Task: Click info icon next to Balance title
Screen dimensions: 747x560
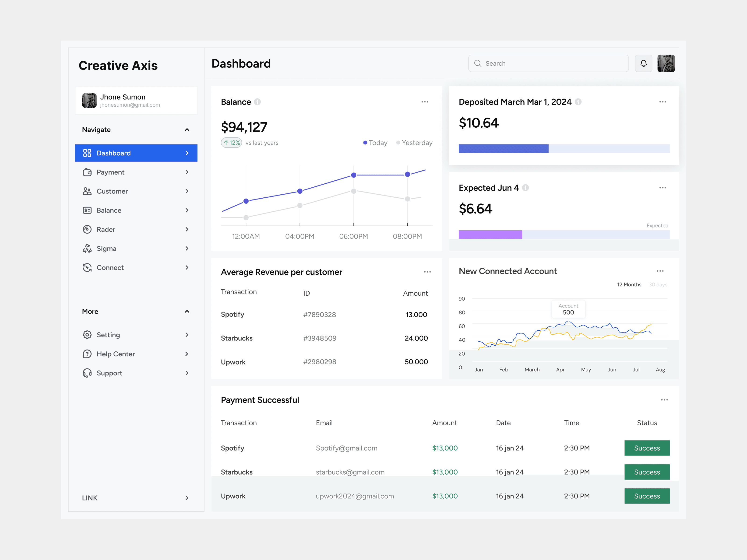Action: 257,102
